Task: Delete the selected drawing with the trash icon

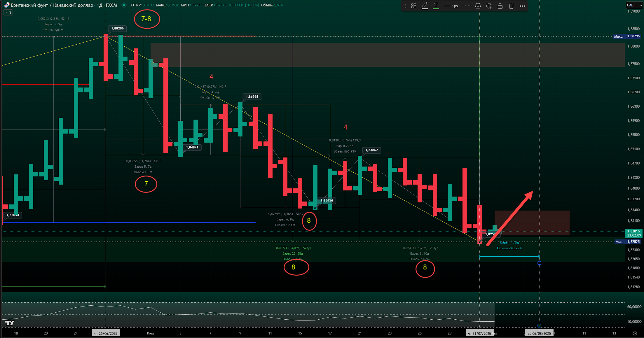Action: pyautogui.click(x=511, y=6)
